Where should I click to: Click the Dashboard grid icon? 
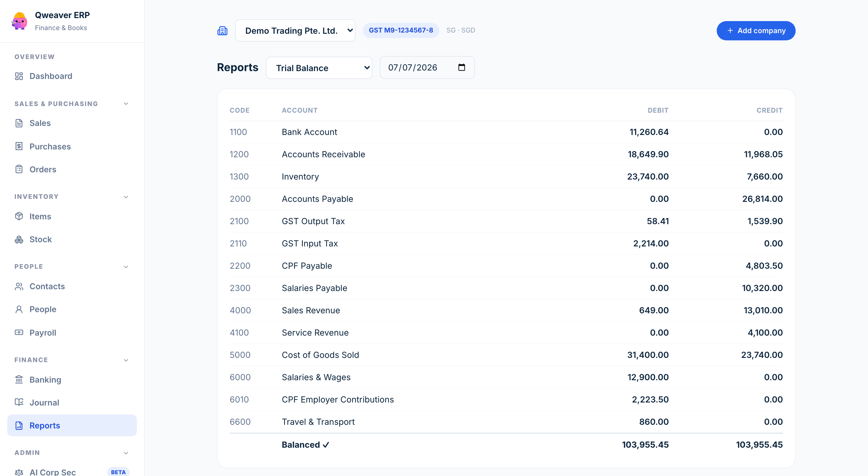pos(19,76)
